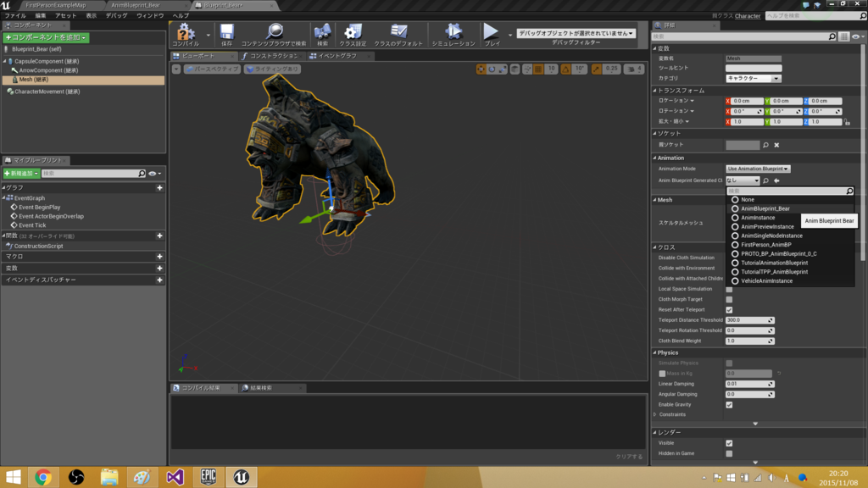Viewport: 868px width, 488px height.
Task: Open the Debug (デバッグ) menu
Action: tap(116, 16)
